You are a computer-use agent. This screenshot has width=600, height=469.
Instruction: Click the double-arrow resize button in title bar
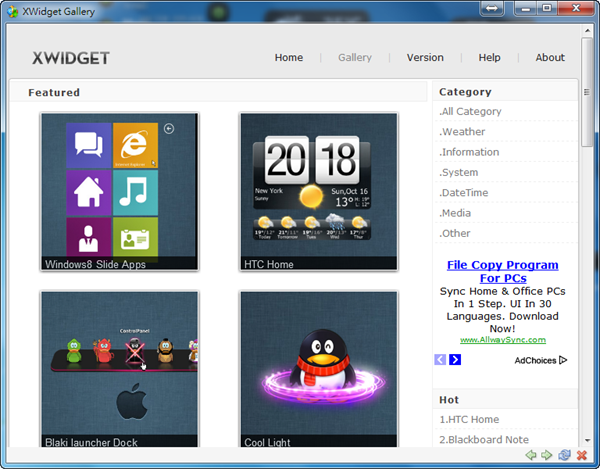492,8
